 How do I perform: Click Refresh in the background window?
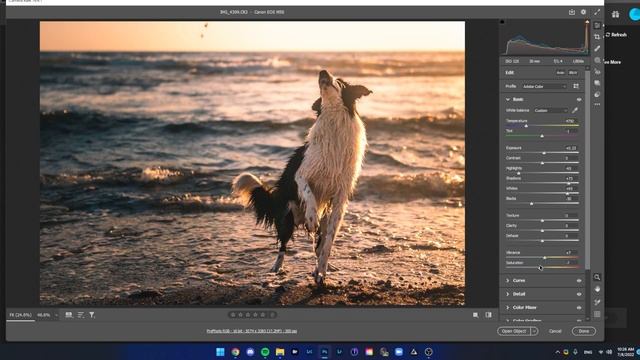pos(616,35)
